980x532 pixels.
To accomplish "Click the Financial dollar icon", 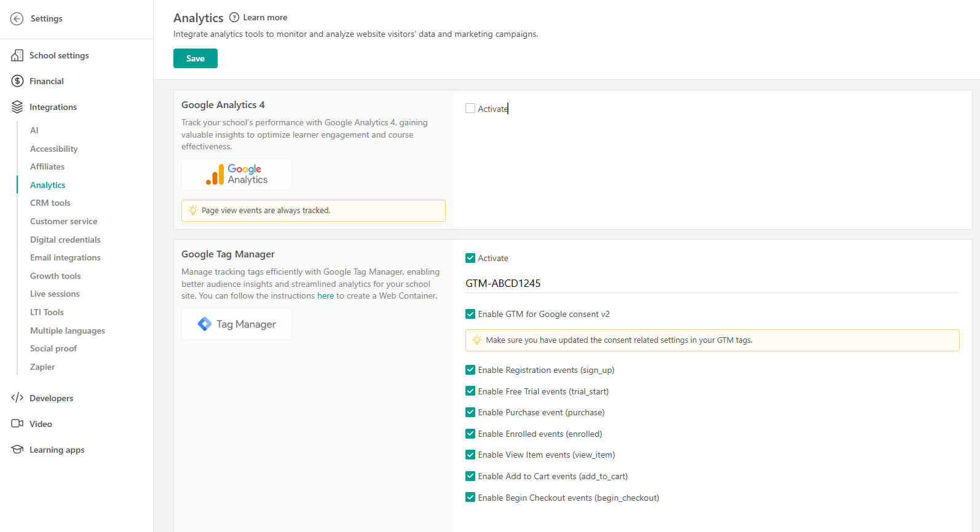I will pos(17,81).
